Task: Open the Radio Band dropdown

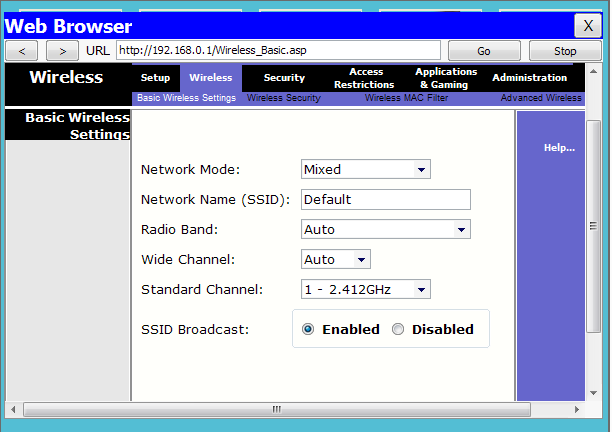Action: [x=386, y=229]
